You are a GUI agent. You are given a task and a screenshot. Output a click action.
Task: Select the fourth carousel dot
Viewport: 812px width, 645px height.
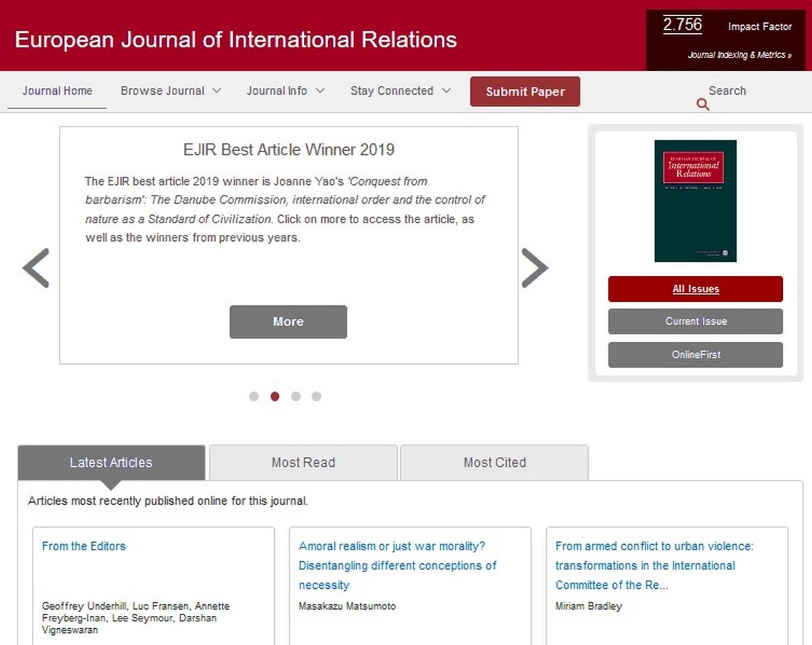pyautogui.click(x=316, y=397)
